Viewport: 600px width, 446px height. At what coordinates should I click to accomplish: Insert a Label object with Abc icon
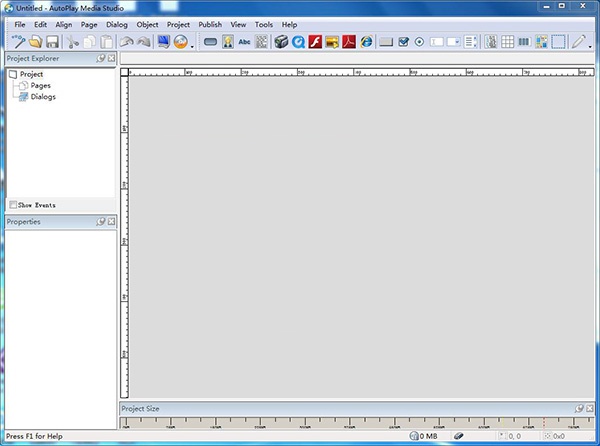[244, 42]
